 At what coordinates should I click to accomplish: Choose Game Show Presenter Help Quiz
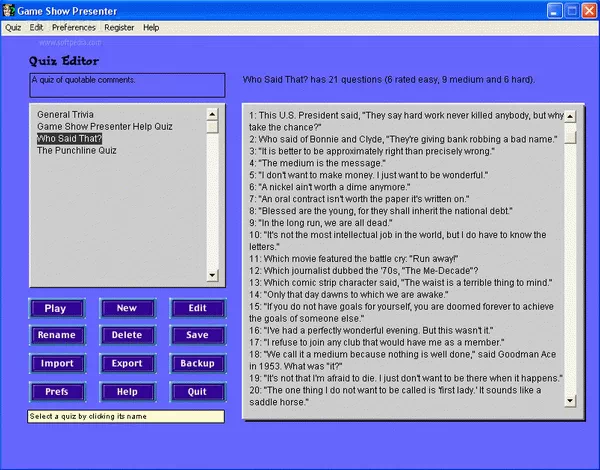tap(105, 127)
